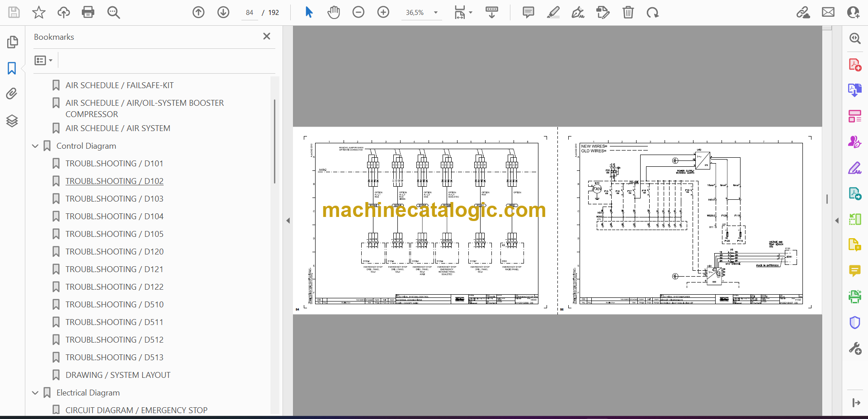Open More Tools wrench icon
The width and height of the screenshot is (868, 419).
[854, 348]
